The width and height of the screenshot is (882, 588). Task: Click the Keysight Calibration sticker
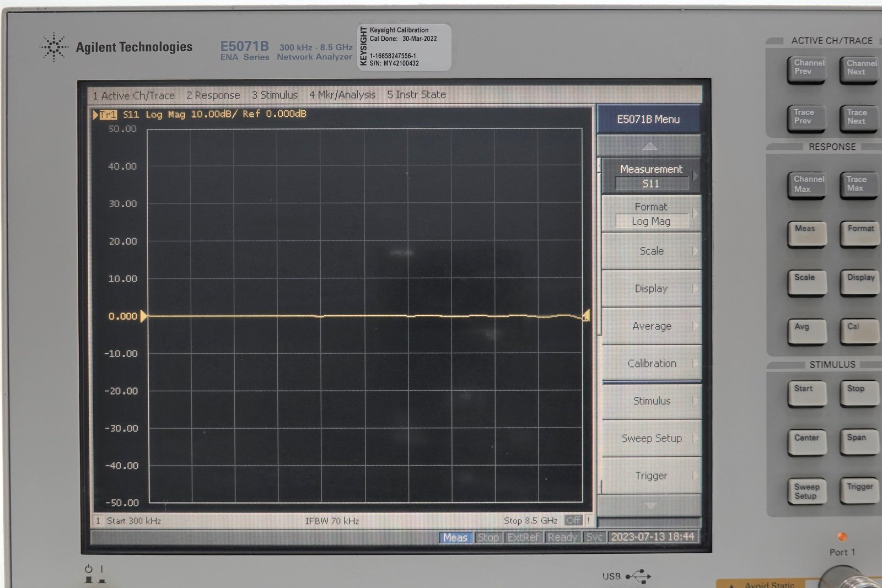point(404,47)
